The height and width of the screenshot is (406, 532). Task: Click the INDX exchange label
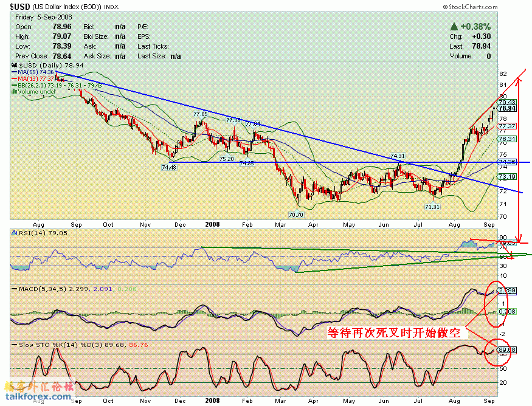[111, 7]
